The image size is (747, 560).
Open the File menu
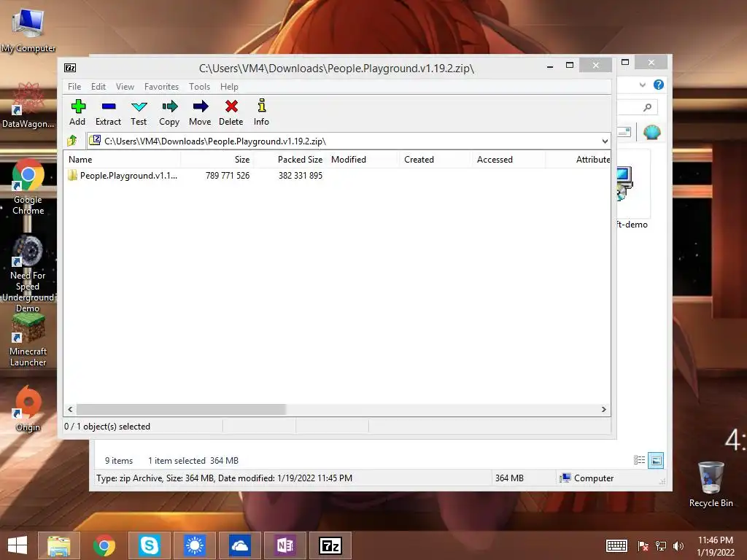[x=74, y=87]
